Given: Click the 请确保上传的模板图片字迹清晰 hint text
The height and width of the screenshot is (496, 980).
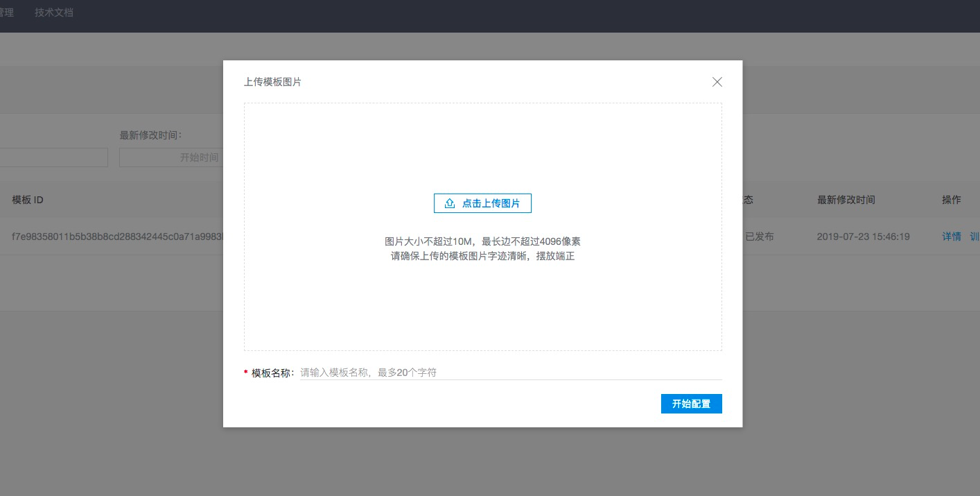Looking at the screenshot, I should tap(482, 256).
